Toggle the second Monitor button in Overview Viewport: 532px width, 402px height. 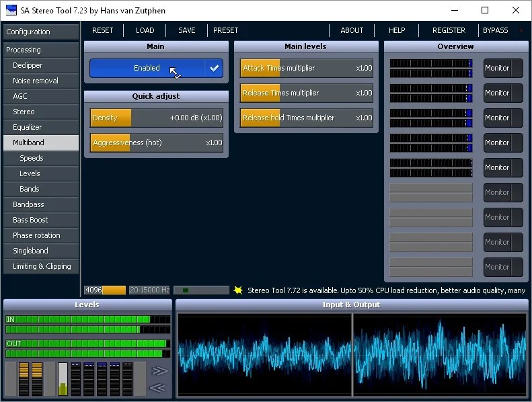click(x=503, y=93)
